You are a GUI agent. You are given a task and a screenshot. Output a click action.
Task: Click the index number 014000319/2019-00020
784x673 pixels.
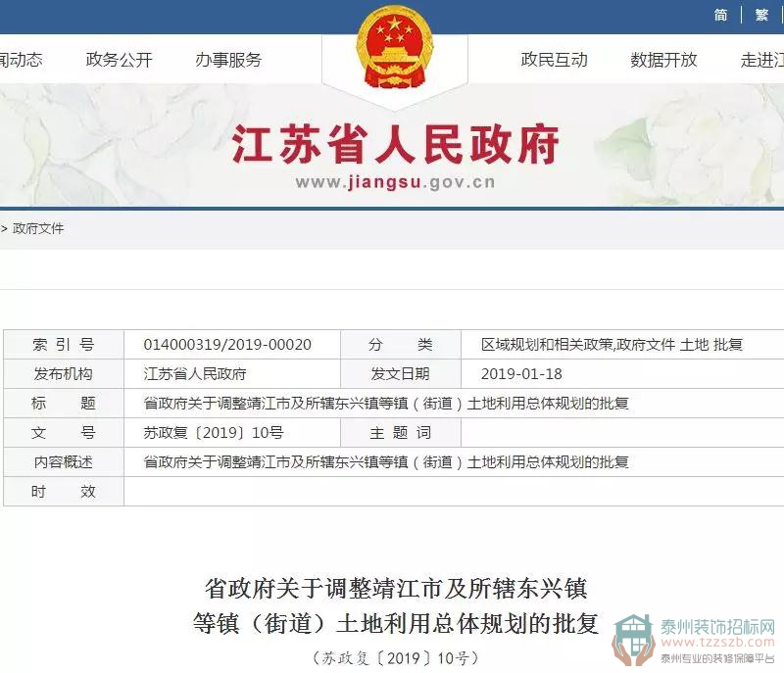227,345
